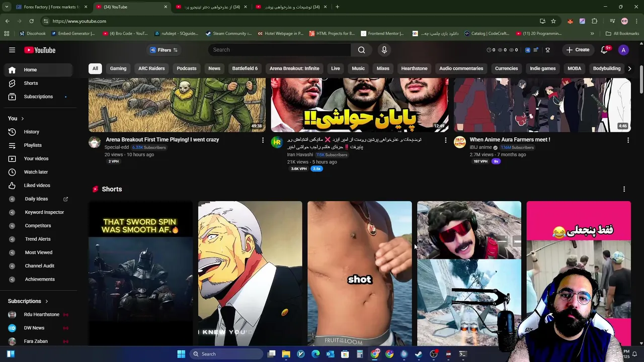The height and width of the screenshot is (362, 644).
Task: Open the YouTube hamburger guide menu
Action: tap(12, 50)
